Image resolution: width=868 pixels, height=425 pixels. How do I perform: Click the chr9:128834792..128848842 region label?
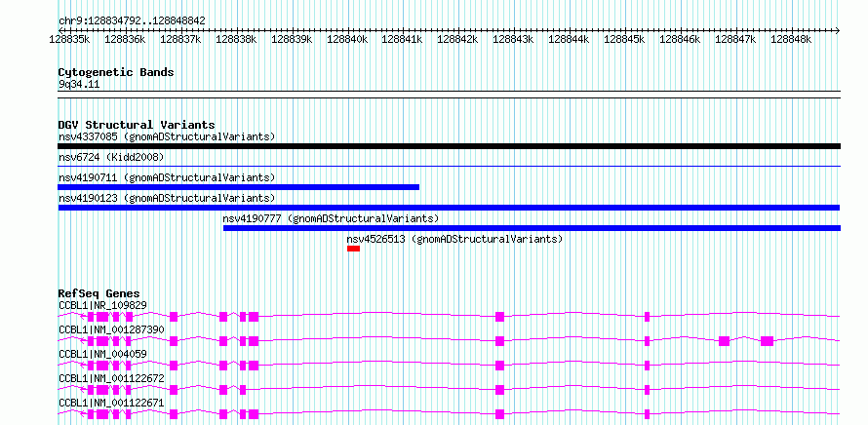132,21
